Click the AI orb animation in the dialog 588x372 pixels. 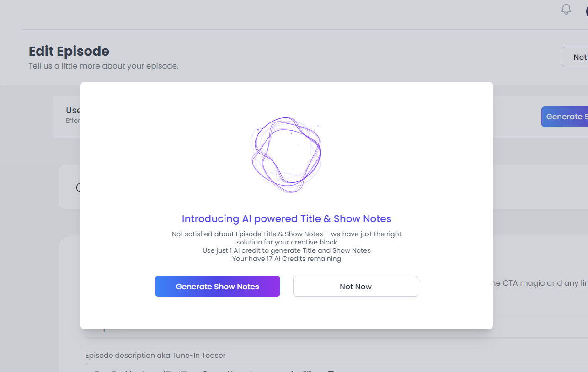pyautogui.click(x=286, y=154)
